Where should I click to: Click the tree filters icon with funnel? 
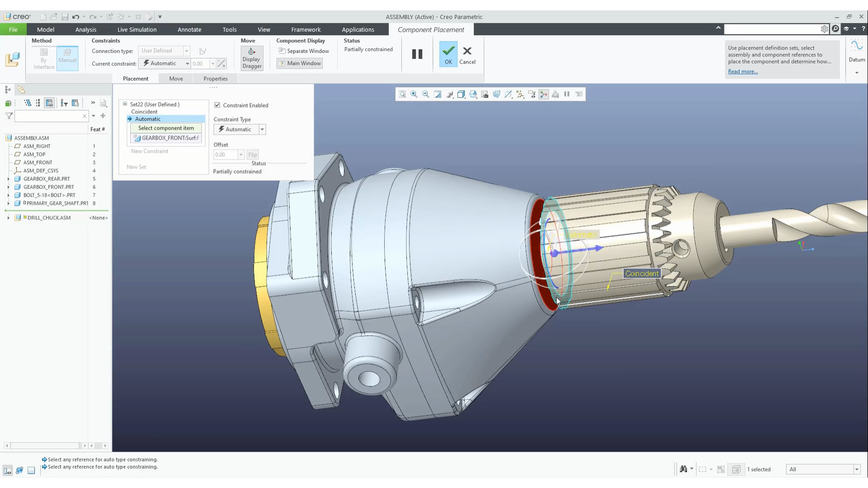pyautogui.click(x=64, y=103)
